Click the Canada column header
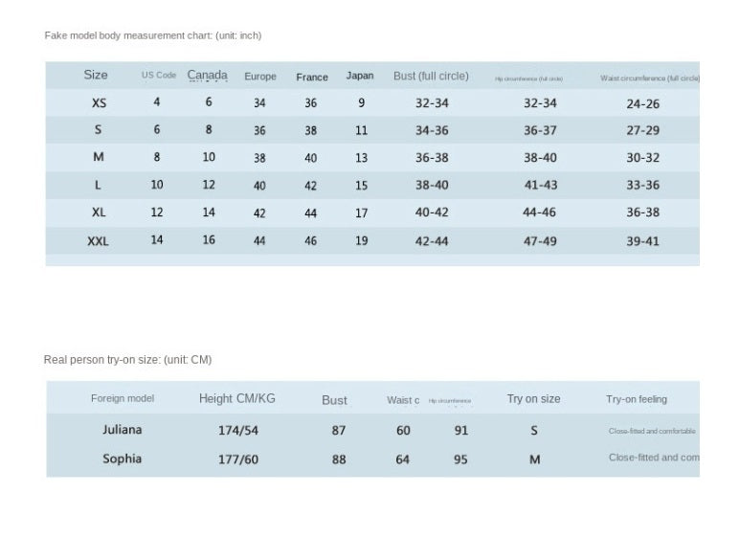 (x=208, y=75)
